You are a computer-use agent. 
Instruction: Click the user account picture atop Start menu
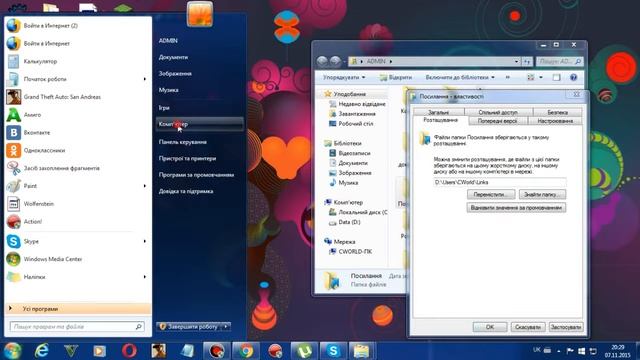coord(200,14)
